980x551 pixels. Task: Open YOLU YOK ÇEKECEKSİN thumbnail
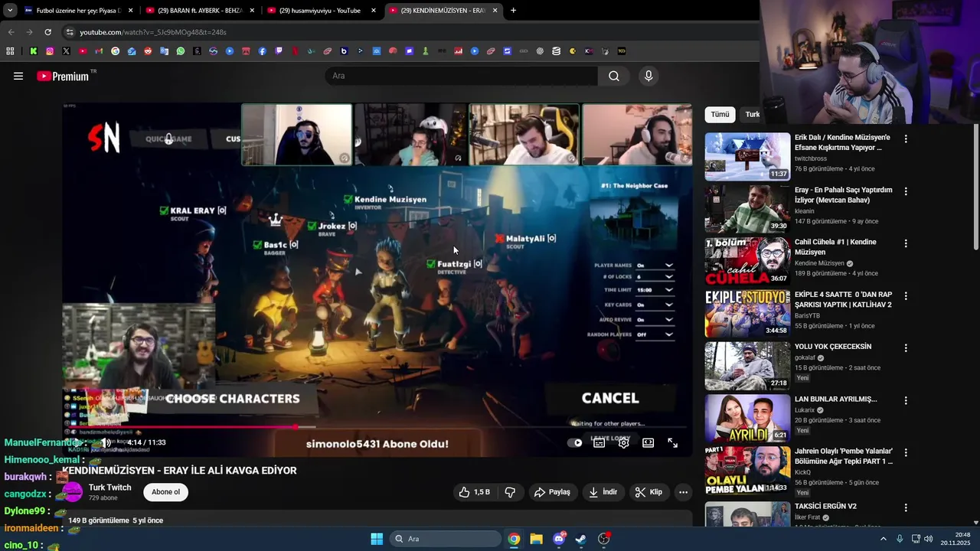click(747, 366)
